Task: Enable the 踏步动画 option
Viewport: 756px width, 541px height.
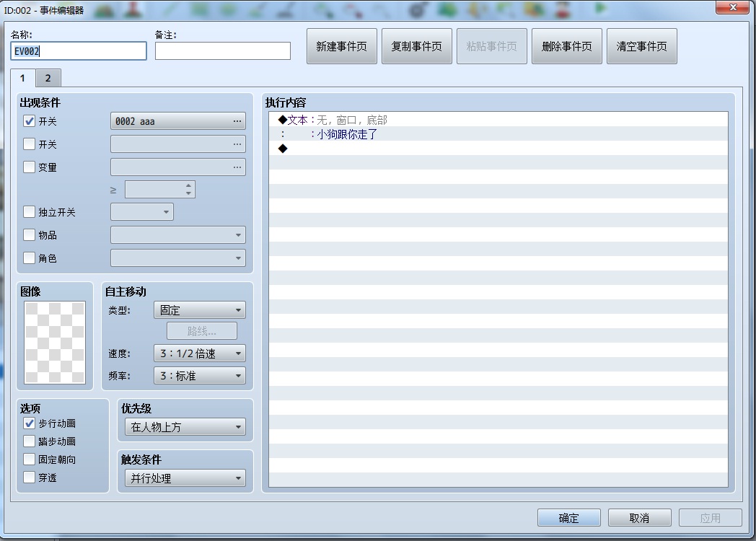Action: click(30, 441)
